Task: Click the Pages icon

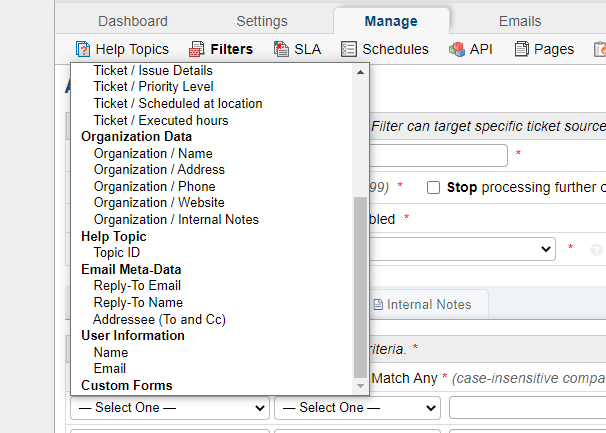Action: coord(521,49)
